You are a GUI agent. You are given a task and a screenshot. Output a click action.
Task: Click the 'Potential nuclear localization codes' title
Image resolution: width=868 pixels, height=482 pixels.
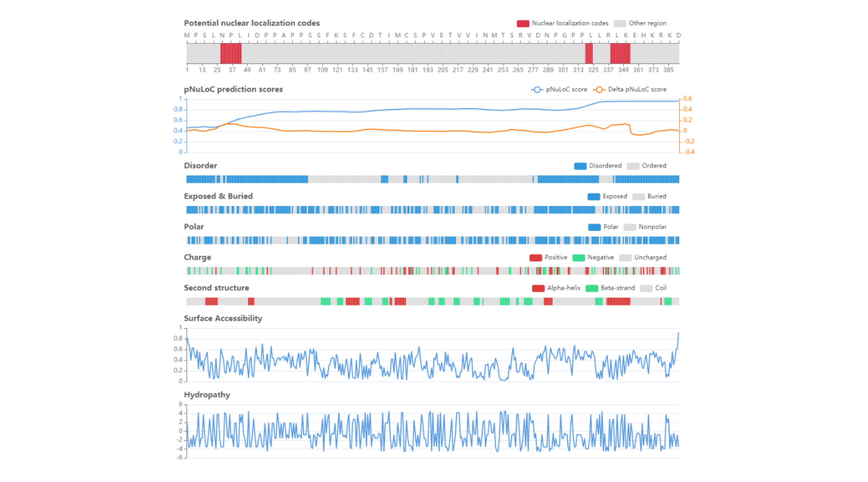tap(252, 23)
